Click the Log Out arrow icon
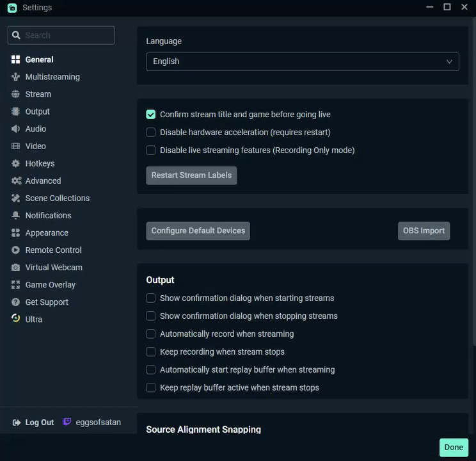The height and width of the screenshot is (461, 476). click(17, 423)
